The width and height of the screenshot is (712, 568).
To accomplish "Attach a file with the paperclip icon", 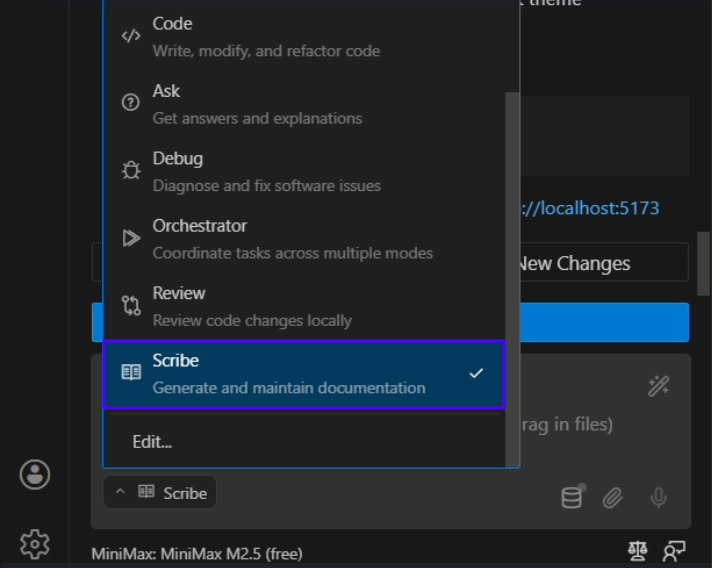I will pos(613,497).
